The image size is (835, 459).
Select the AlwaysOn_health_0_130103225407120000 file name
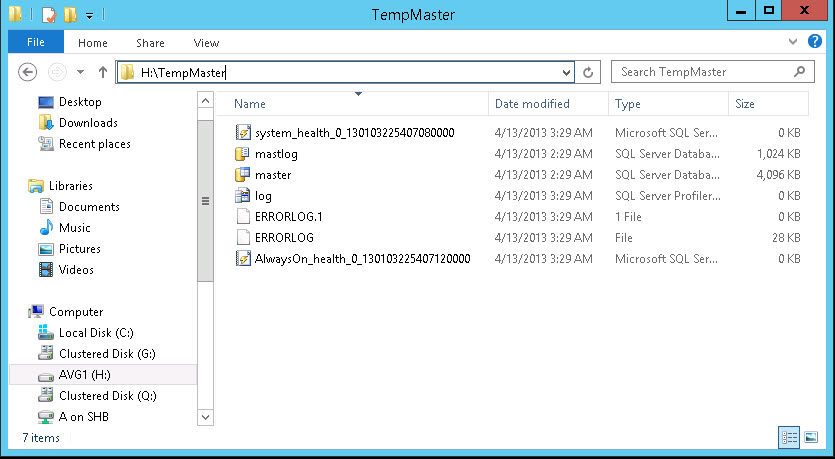pyautogui.click(x=363, y=259)
